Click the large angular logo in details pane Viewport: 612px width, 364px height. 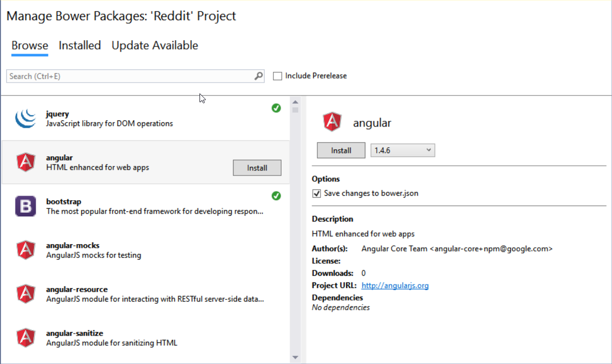332,122
